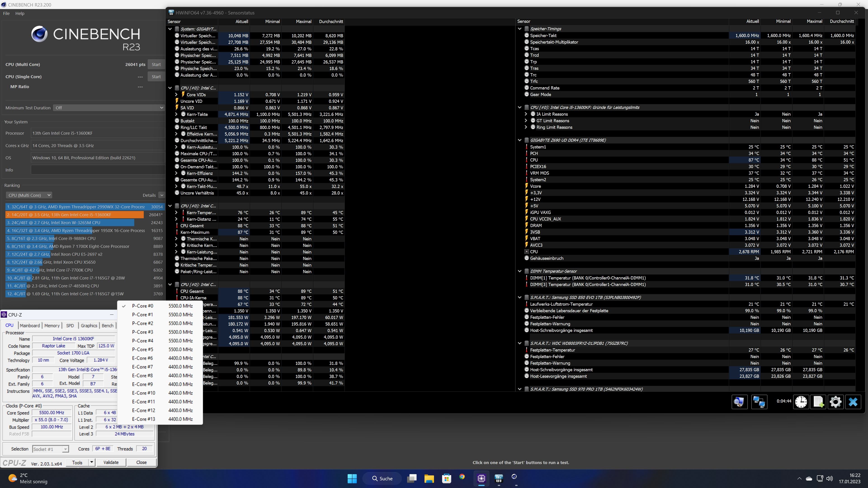Open the ranking Details dropdown arrow

coord(162,195)
